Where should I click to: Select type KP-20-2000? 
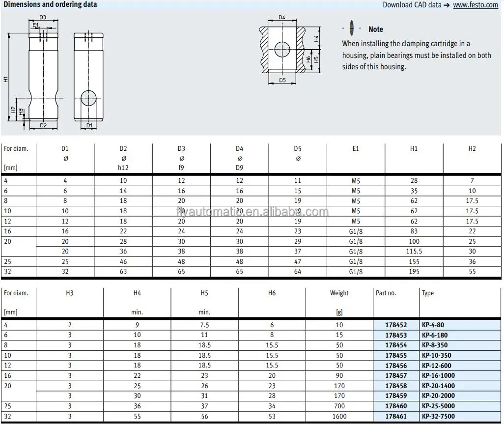439,396
